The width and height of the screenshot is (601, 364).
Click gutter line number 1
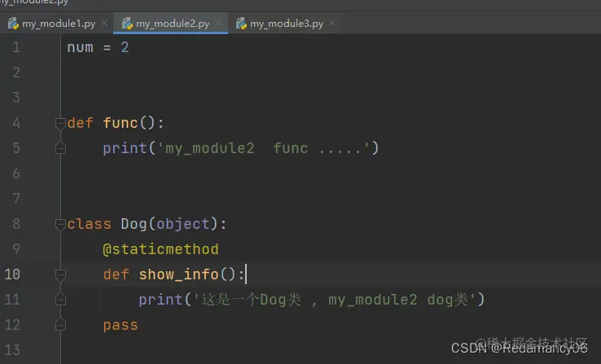pyautogui.click(x=16, y=47)
